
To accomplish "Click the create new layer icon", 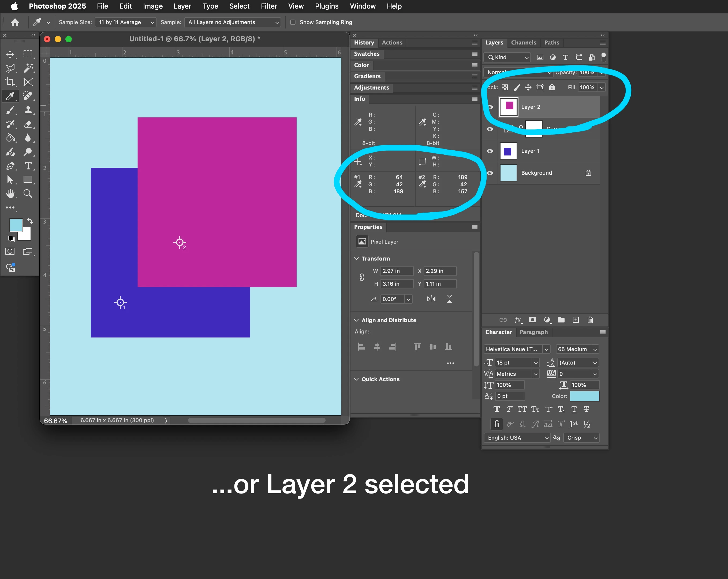I will click(576, 320).
